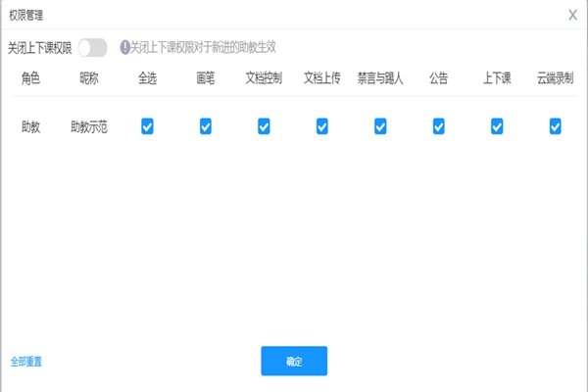Disable the 禁言与踢人 permission checkbox
Image resolution: width=588 pixels, height=392 pixels.
tap(380, 125)
